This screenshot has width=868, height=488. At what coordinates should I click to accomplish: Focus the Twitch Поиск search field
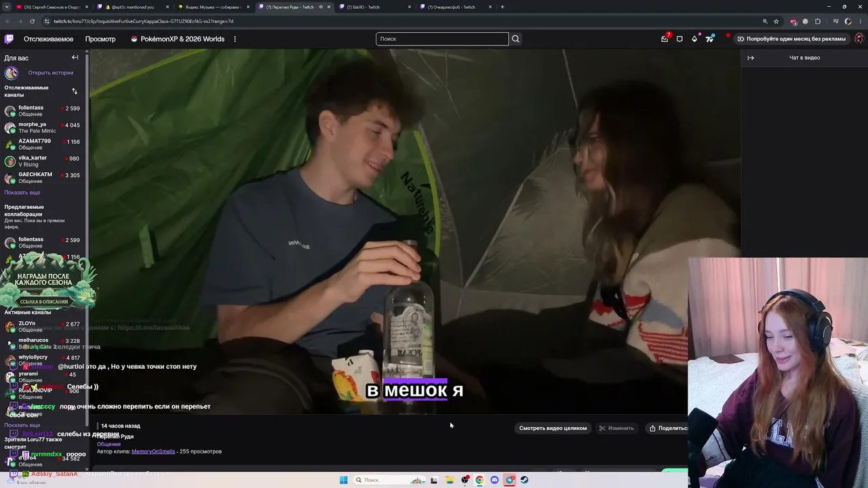(x=442, y=39)
